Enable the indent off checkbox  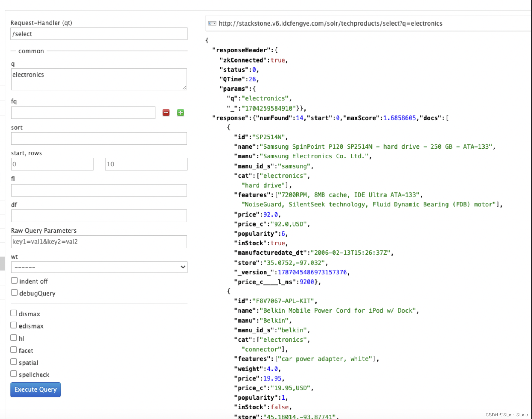click(x=14, y=281)
